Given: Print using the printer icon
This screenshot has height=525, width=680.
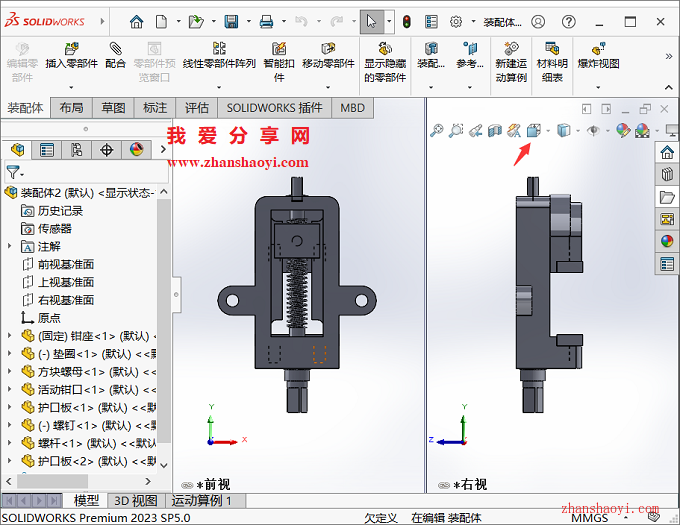Looking at the screenshot, I should click(x=266, y=21).
